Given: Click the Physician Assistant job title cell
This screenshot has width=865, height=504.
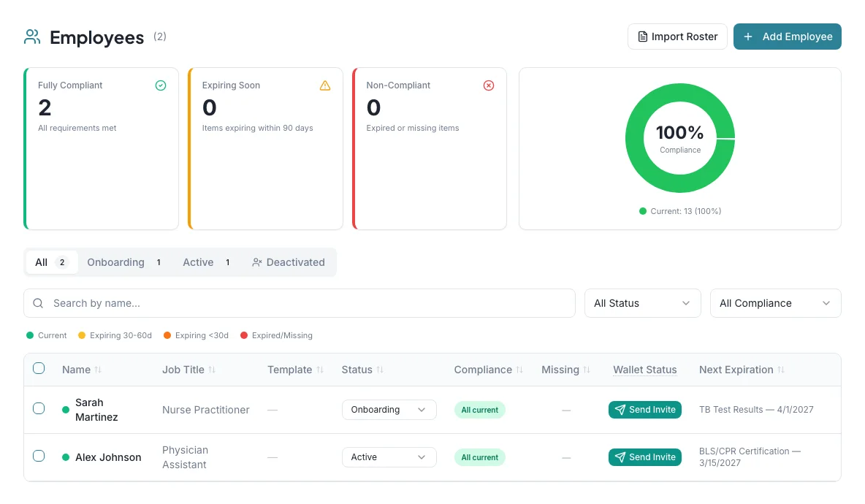Looking at the screenshot, I should (x=185, y=457).
